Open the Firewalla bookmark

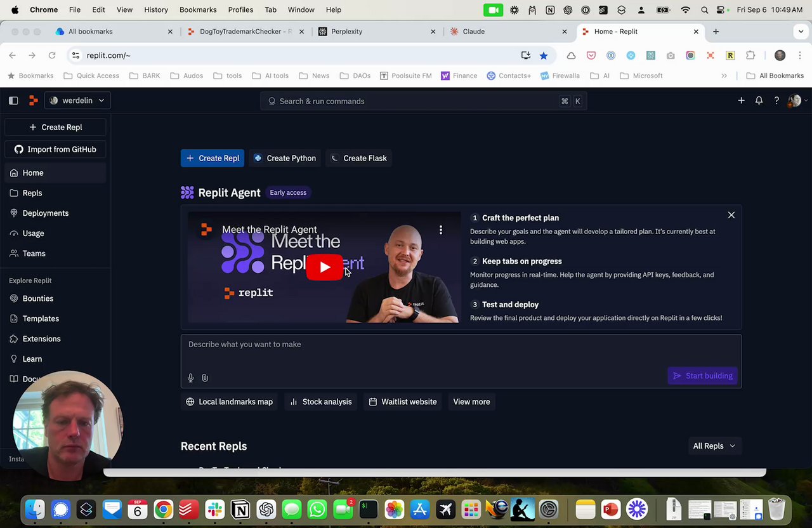560,76
